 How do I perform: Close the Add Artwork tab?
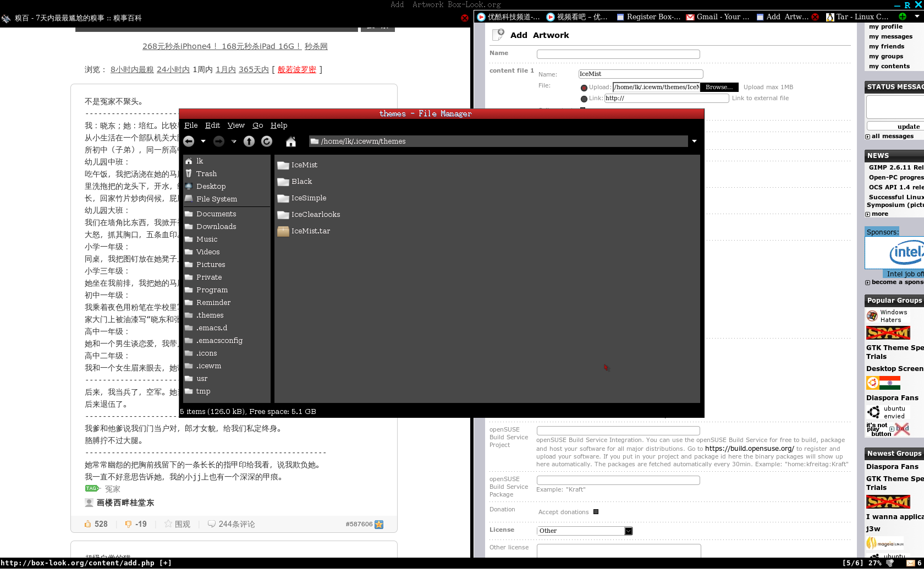815,17
